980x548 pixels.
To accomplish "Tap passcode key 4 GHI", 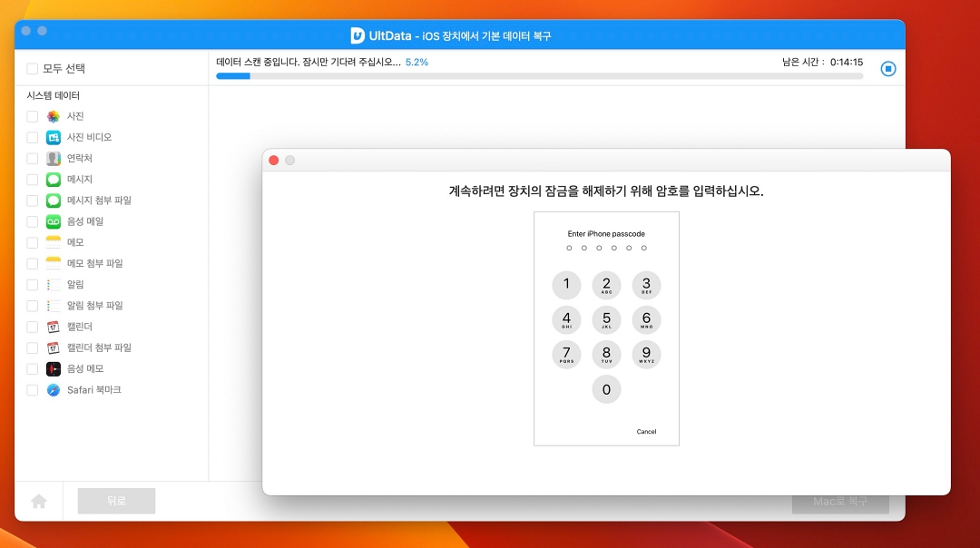I will point(566,320).
